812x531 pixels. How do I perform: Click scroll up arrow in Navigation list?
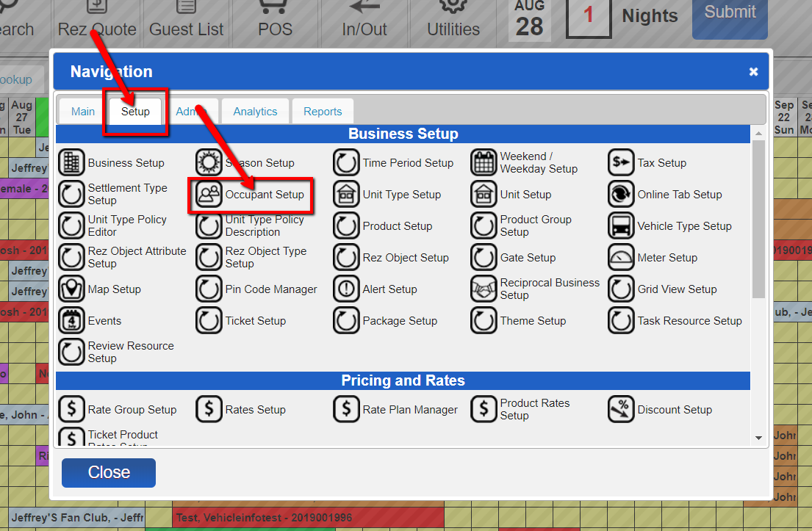[x=758, y=134]
